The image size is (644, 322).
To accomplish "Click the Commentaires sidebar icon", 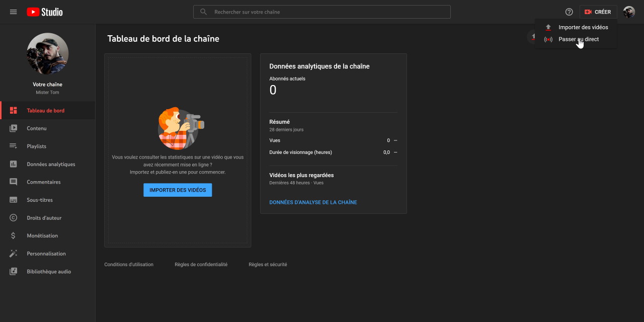I will 14,182.
